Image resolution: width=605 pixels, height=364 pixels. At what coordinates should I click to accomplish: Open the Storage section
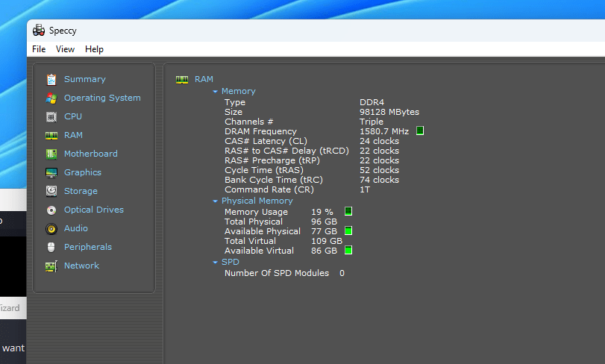pos(81,191)
